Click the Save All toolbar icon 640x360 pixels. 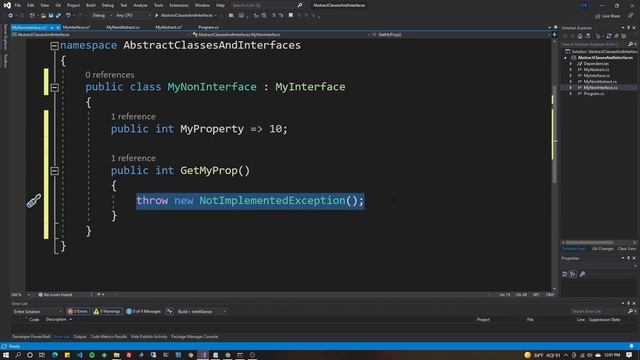point(58,15)
